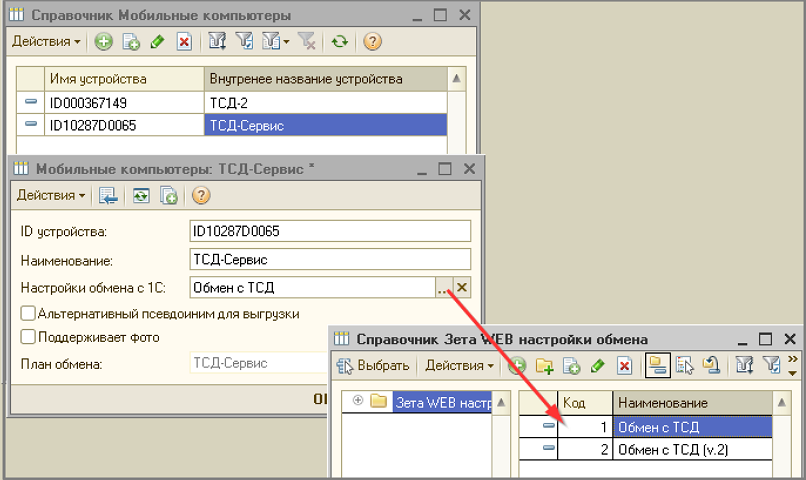This screenshot has height=480, width=806.
Task: Open selection history funnel icon in top window
Action: pos(271,42)
